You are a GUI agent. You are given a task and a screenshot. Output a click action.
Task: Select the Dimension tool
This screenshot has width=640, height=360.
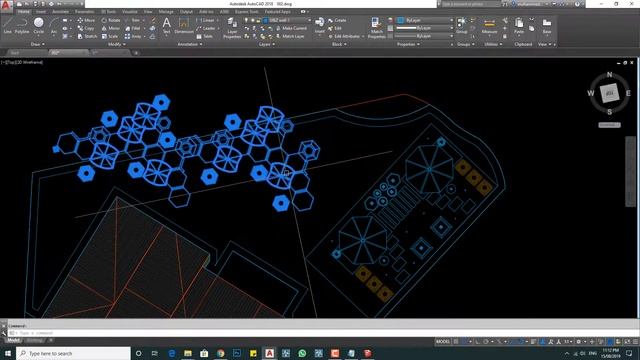tap(184, 25)
